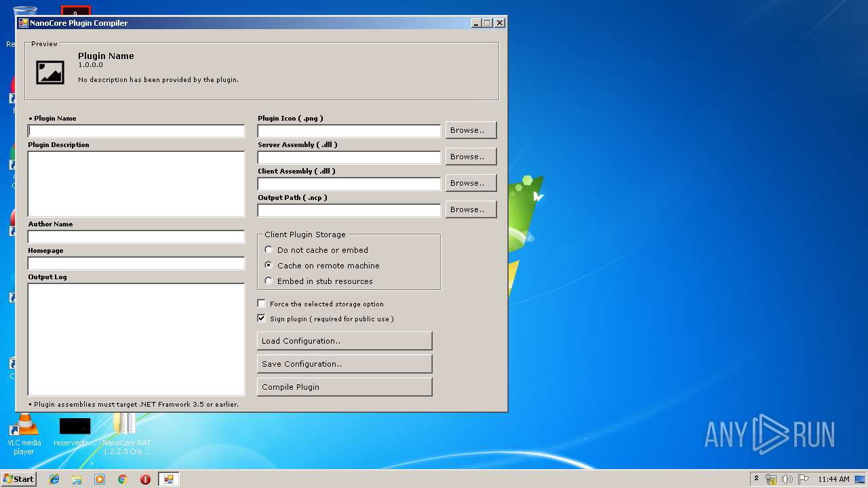Browse for the Plugin Icon png file
The image size is (868, 488).
click(471, 130)
